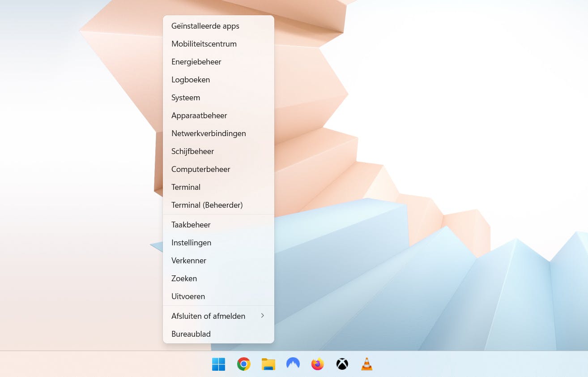Click the Windows Start button
Screen dimensions: 588x377
tap(218, 364)
